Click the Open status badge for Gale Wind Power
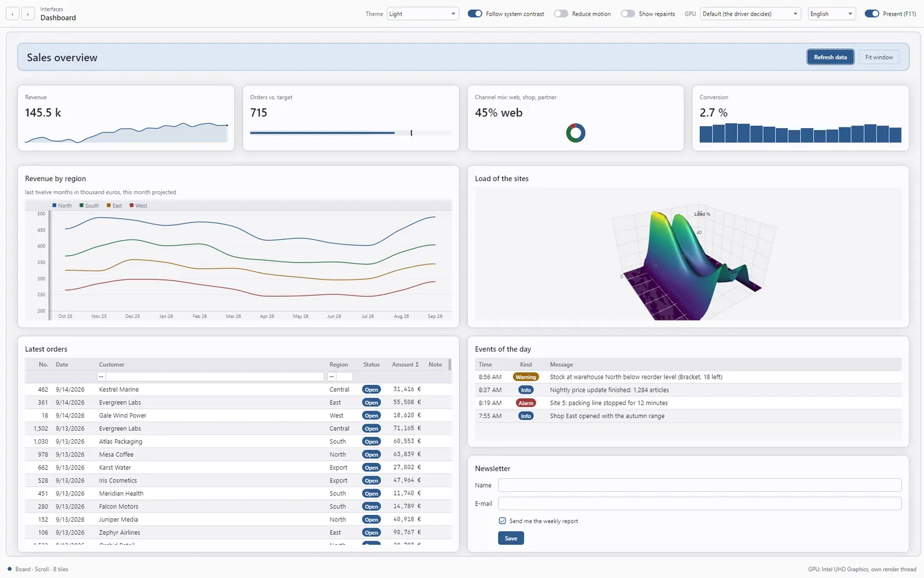 tap(371, 416)
